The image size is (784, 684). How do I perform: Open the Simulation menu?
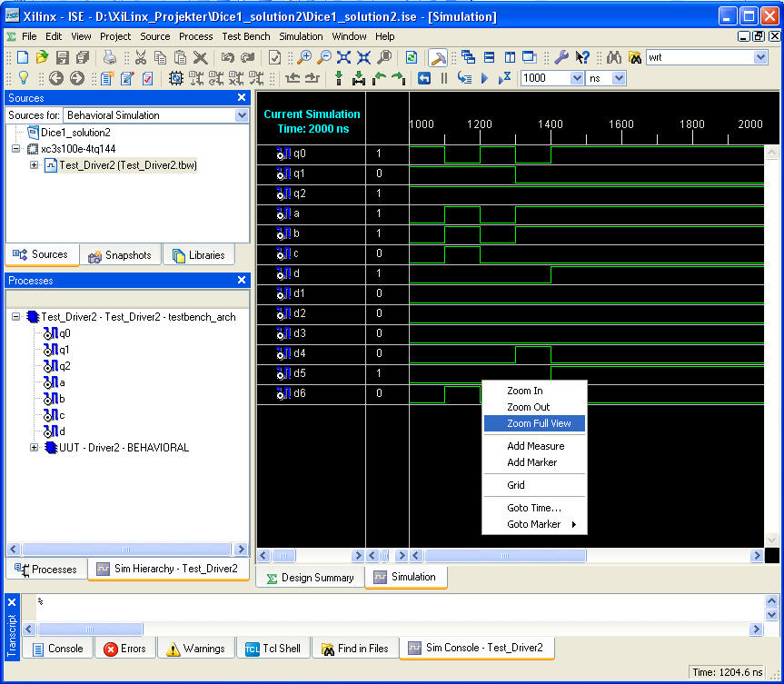[301, 36]
